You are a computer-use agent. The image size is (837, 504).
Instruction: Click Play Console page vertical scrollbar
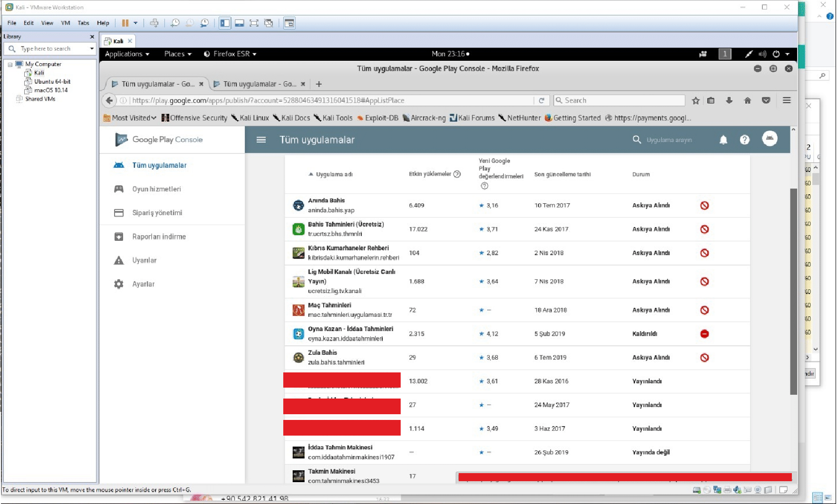[x=793, y=291]
